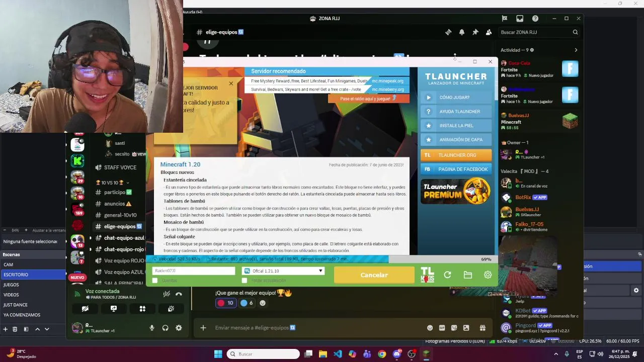Screen dimensions: 644x362
Task: Close the server ad banner
Action: [231, 83]
